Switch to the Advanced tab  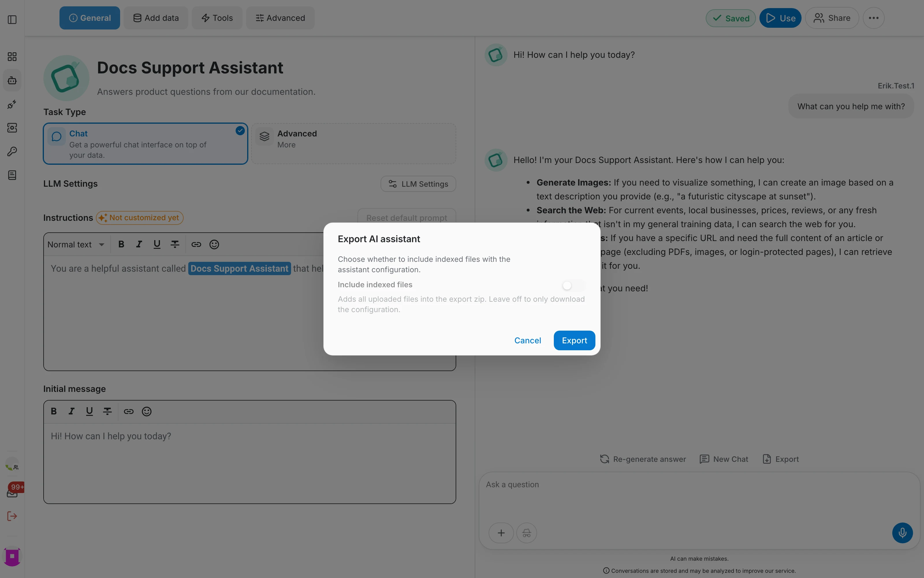(x=280, y=18)
